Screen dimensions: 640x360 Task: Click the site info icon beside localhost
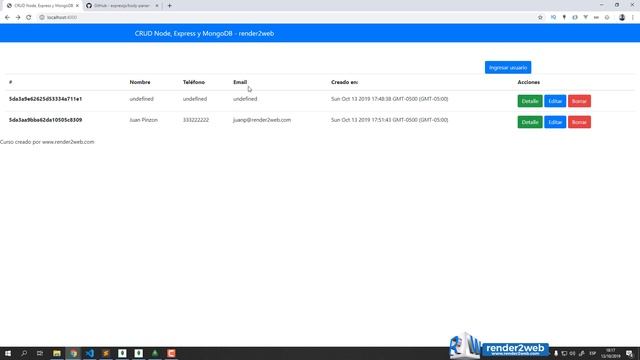point(42,18)
